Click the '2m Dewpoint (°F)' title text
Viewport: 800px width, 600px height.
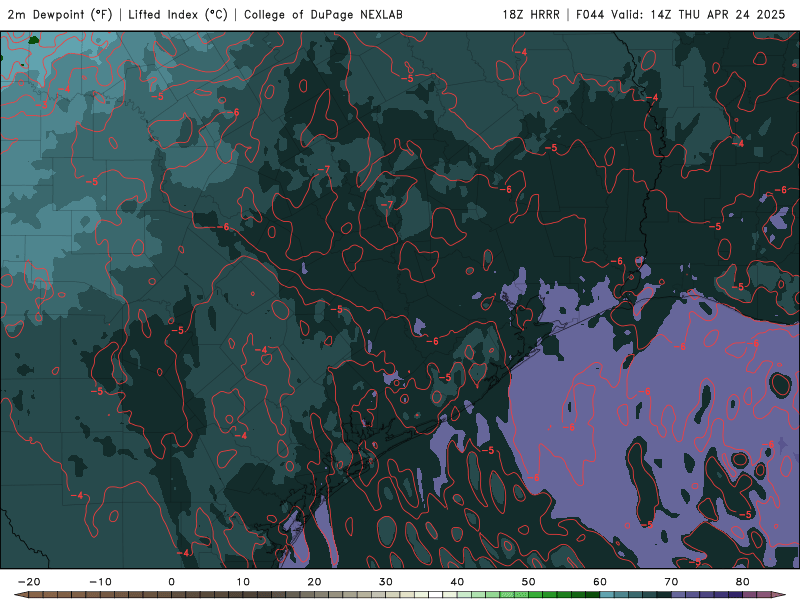(x=60, y=14)
